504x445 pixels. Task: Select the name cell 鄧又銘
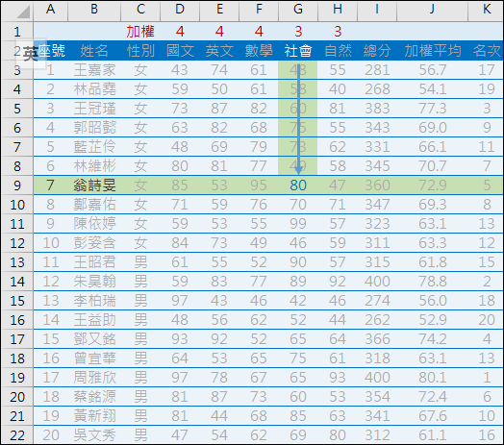tap(94, 339)
